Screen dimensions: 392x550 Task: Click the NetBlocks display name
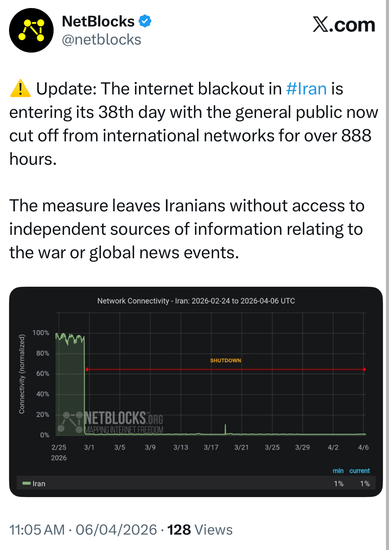tap(98, 21)
